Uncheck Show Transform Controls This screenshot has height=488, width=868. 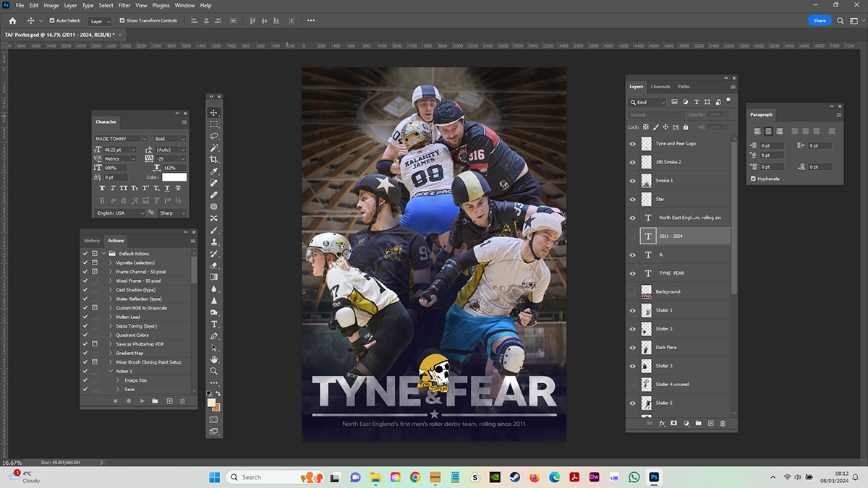click(x=122, y=21)
